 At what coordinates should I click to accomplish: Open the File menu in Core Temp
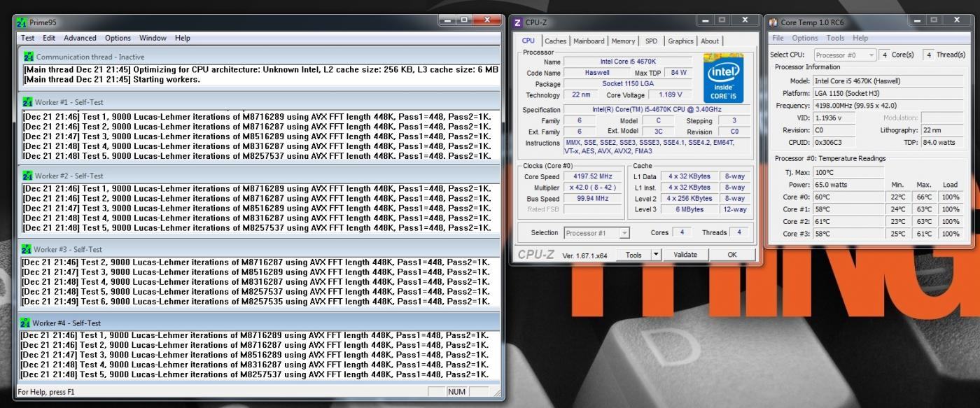(x=778, y=38)
